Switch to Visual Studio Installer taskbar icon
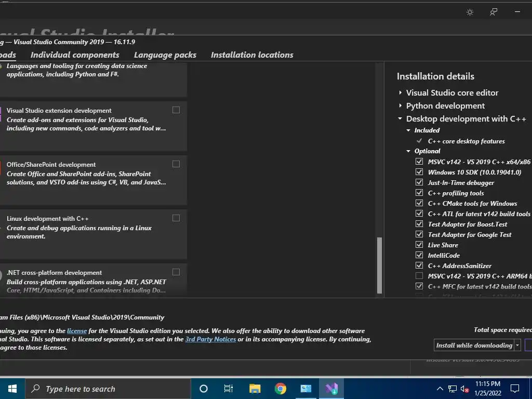 (331, 389)
